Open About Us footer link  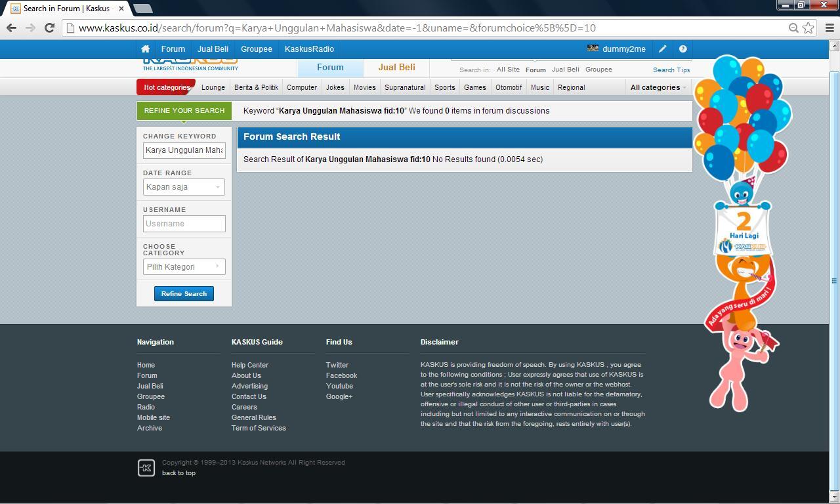coord(246,375)
